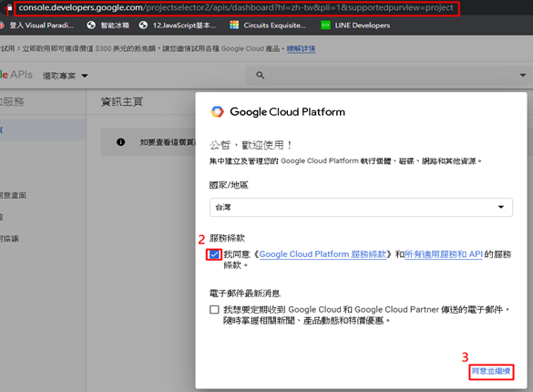Screen dimensions: 533x392
Task: Open the Circuits Exquisite bookmark
Action: pyautogui.click(x=268, y=26)
